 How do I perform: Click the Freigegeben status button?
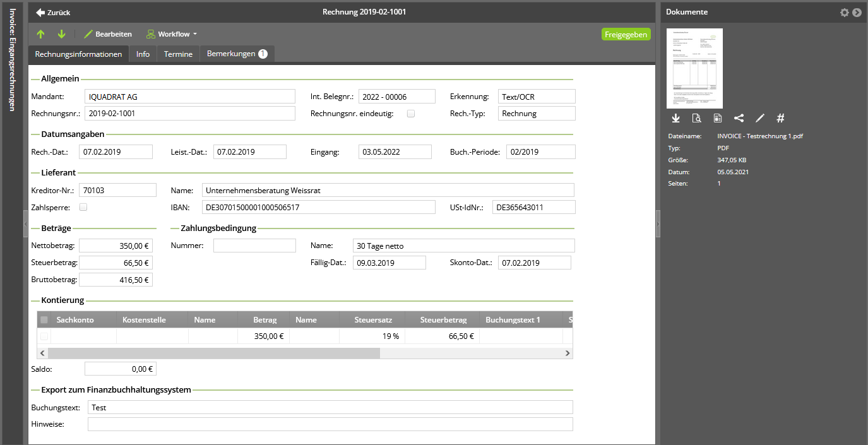coord(626,34)
